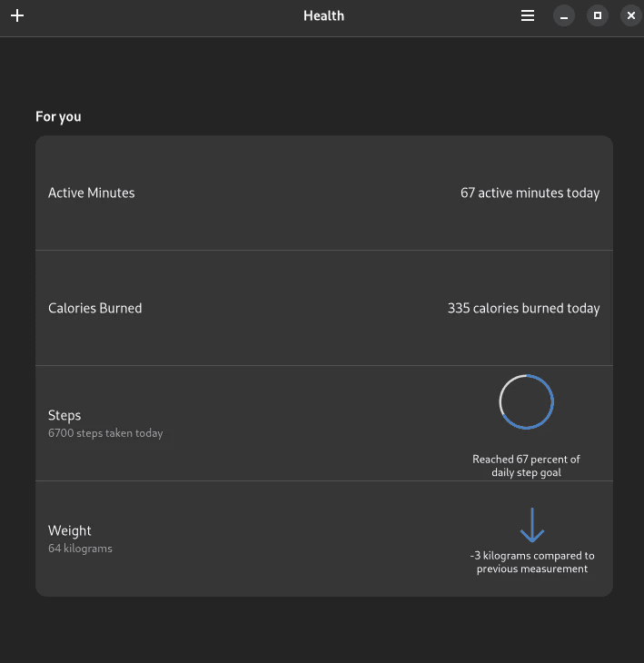Click the plus icon to add data
The width and height of the screenshot is (644, 663).
click(x=17, y=15)
